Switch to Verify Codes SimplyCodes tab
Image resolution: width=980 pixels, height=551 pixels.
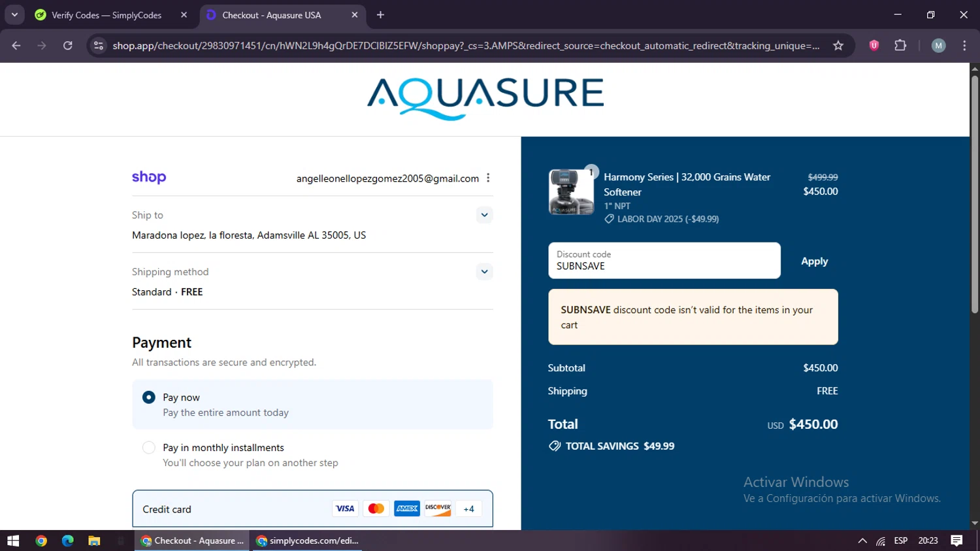[106, 15]
